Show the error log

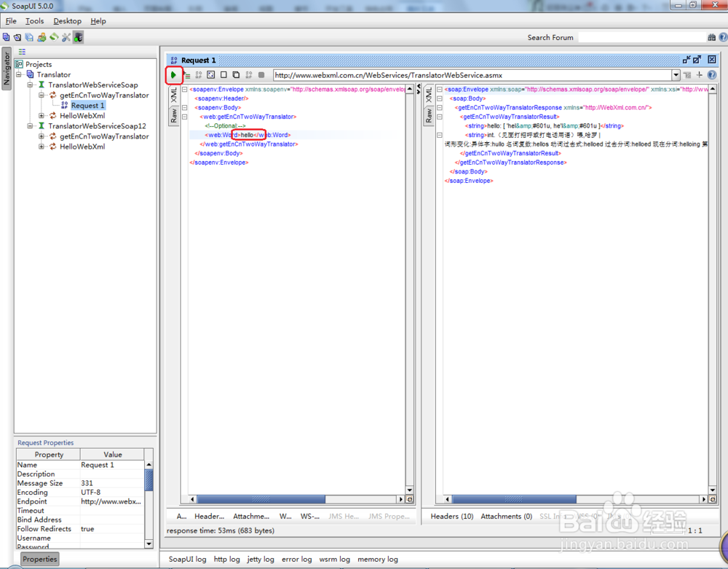click(x=297, y=560)
